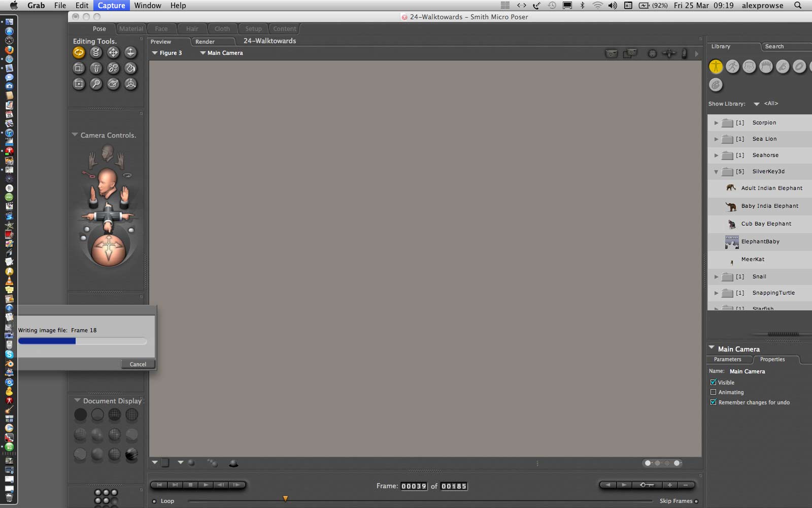Select the Adult Indian Elephant item
This screenshot has width=812, height=508.
[760, 188]
